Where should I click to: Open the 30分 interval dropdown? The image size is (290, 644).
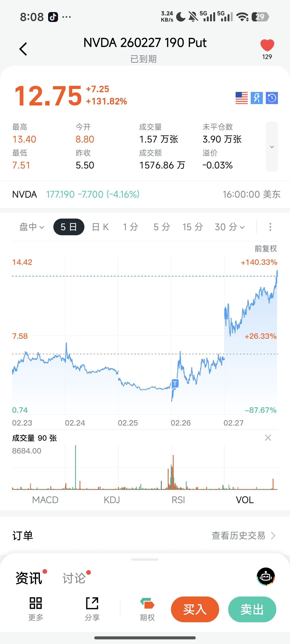(x=229, y=227)
